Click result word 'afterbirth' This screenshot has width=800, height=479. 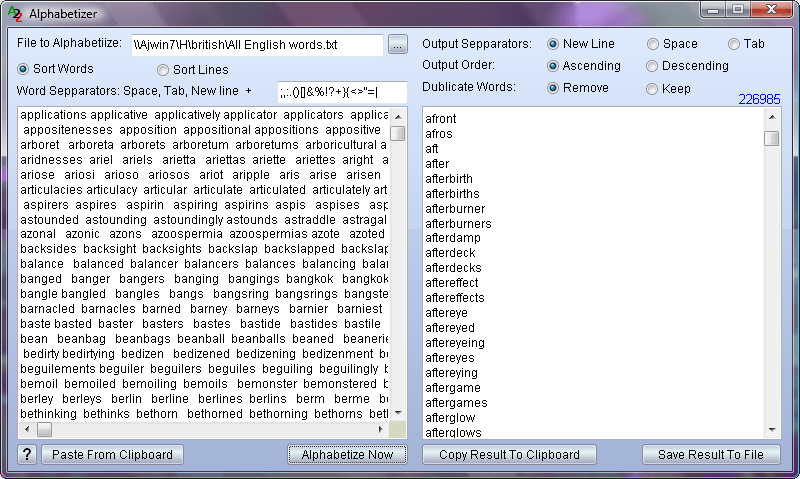click(x=449, y=179)
